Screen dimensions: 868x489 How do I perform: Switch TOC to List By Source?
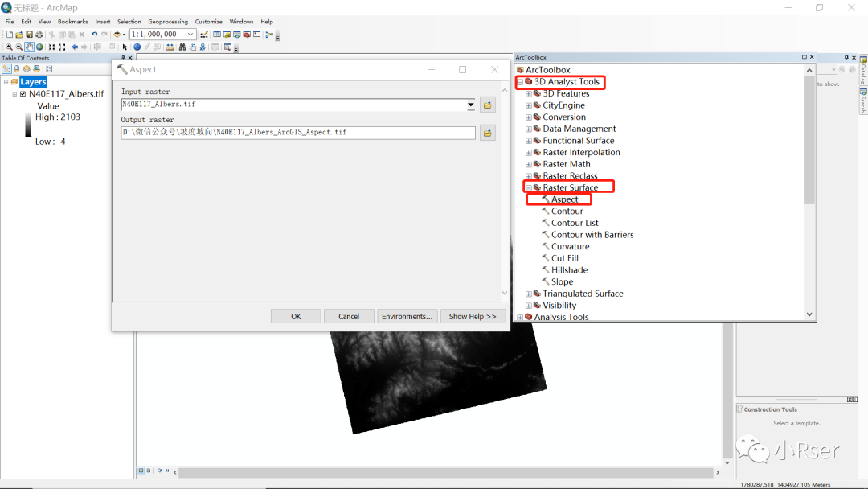click(17, 68)
